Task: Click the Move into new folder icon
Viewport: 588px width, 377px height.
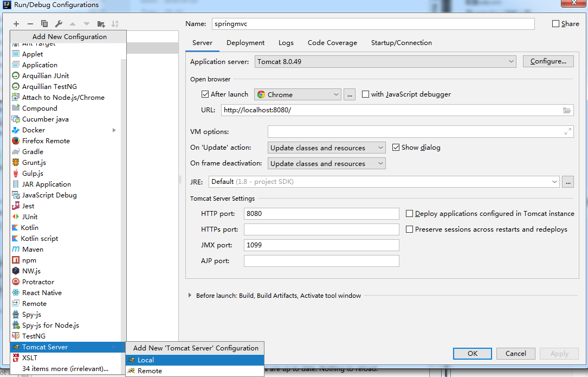Action: tap(101, 24)
